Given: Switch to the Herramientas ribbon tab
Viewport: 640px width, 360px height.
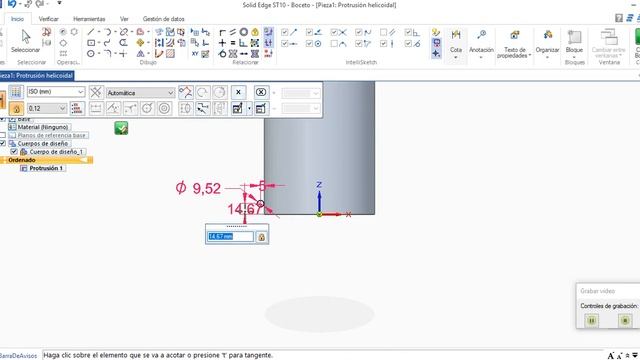Looking at the screenshot, I should click(x=89, y=19).
